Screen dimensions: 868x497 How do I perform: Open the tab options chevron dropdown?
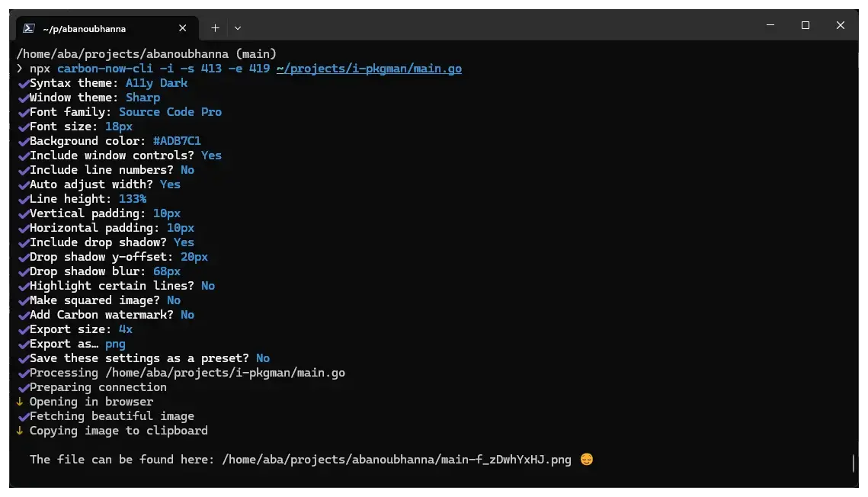pos(238,27)
